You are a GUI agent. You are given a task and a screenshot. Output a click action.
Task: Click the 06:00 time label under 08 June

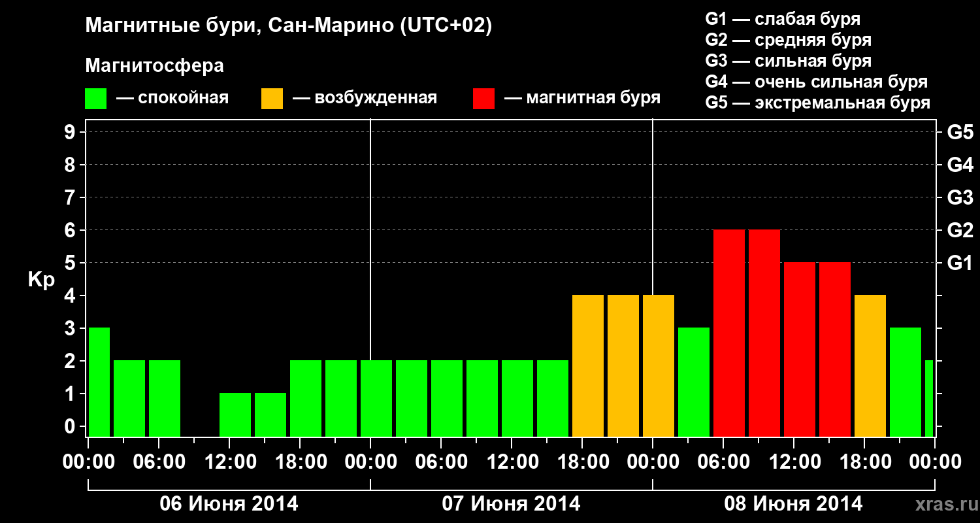point(723,462)
